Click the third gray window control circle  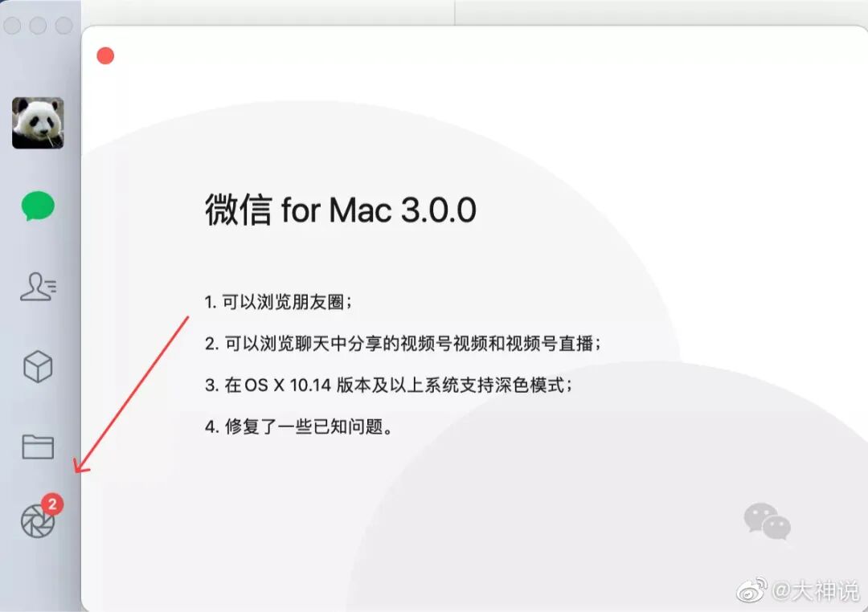tap(63, 25)
